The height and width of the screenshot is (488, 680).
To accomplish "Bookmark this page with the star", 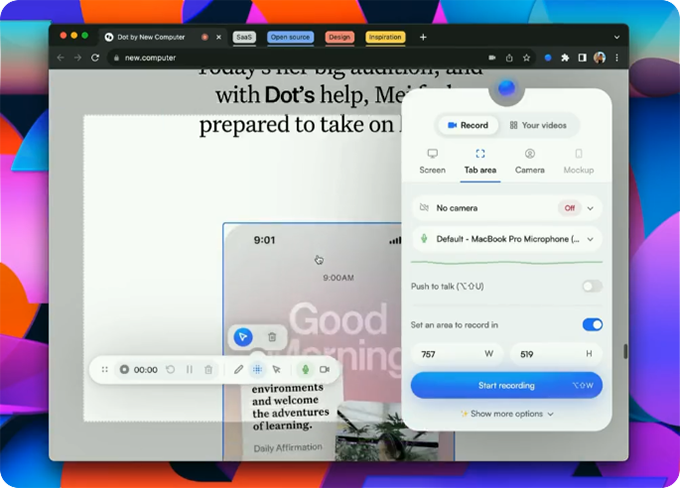I will [x=526, y=58].
